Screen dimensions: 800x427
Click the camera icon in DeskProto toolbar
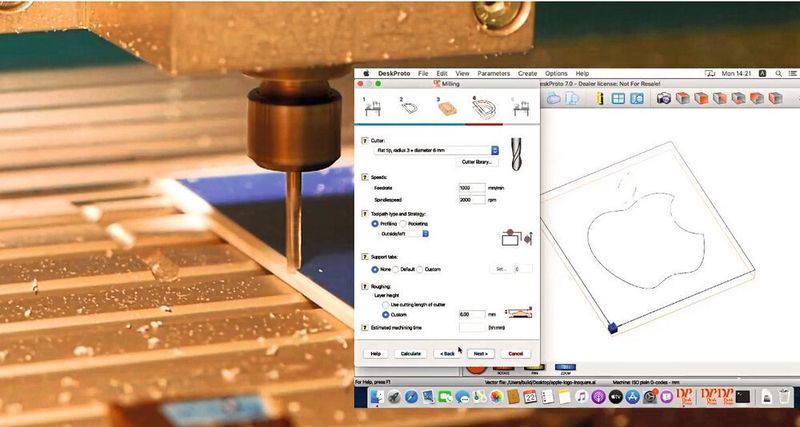(x=664, y=98)
